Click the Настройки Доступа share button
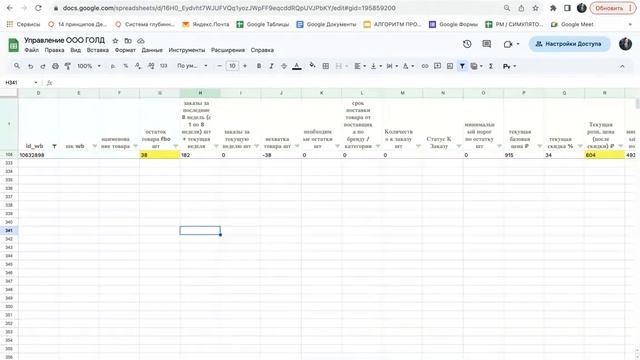This screenshot has height=360, width=640. click(569, 44)
